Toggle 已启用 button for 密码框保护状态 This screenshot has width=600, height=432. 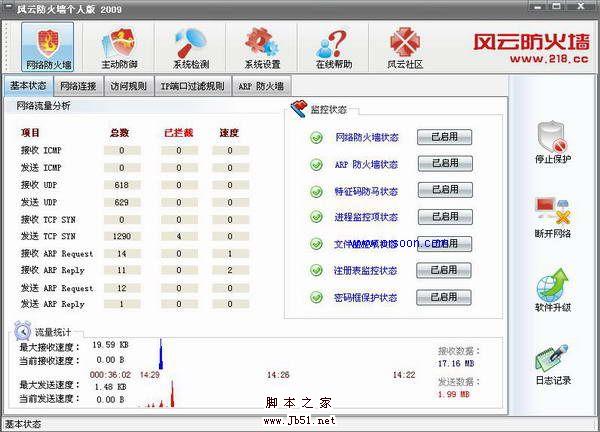coord(444,297)
